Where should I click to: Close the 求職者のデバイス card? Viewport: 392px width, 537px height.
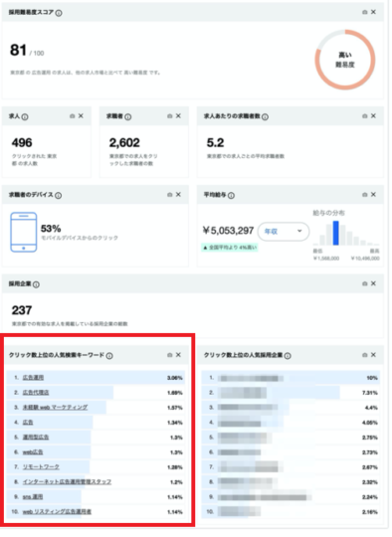(178, 195)
